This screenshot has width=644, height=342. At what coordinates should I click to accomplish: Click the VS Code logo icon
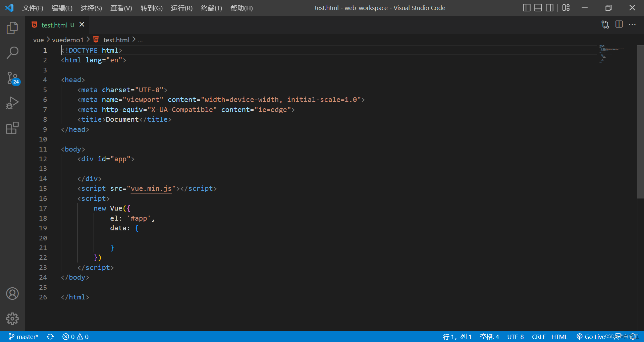(9, 8)
